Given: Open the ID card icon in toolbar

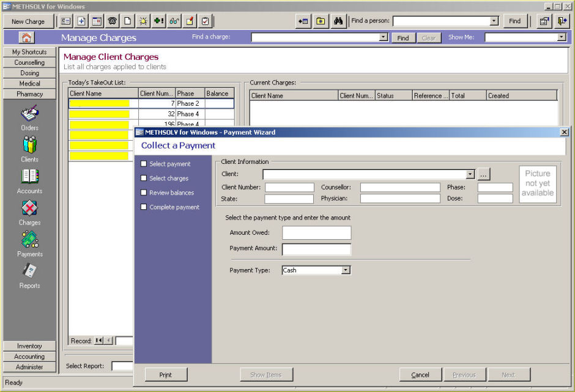Looking at the screenshot, I should 66,21.
